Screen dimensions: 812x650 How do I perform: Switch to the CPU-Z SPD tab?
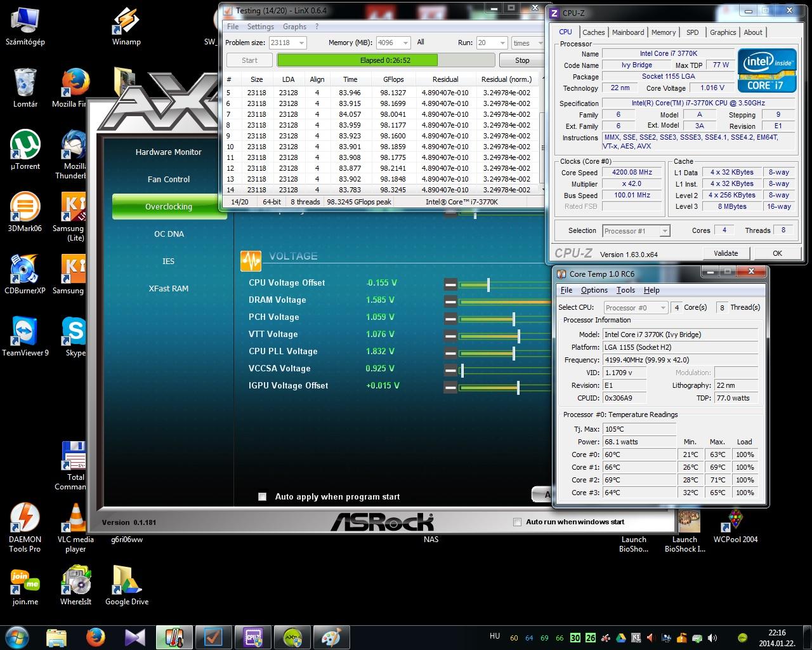(x=692, y=32)
